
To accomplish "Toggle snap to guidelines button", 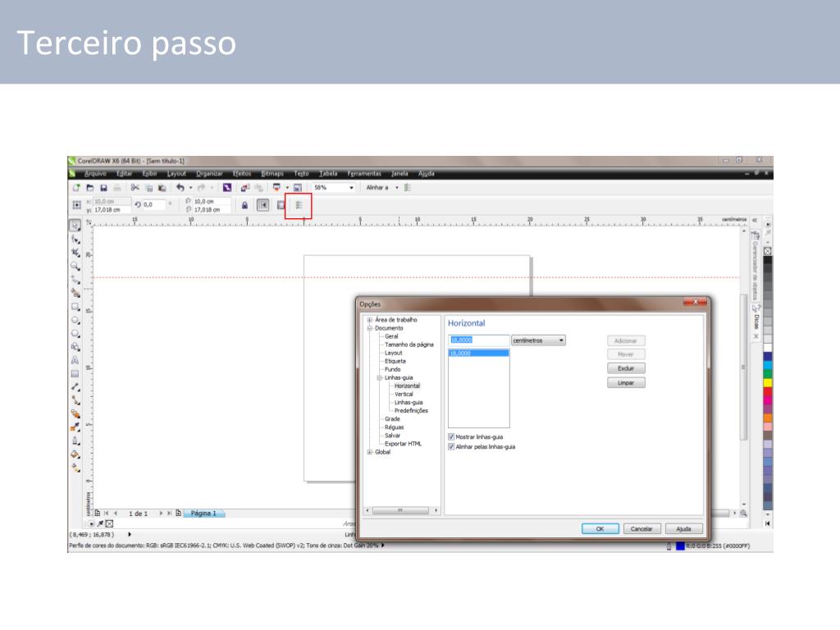I will 263,205.
